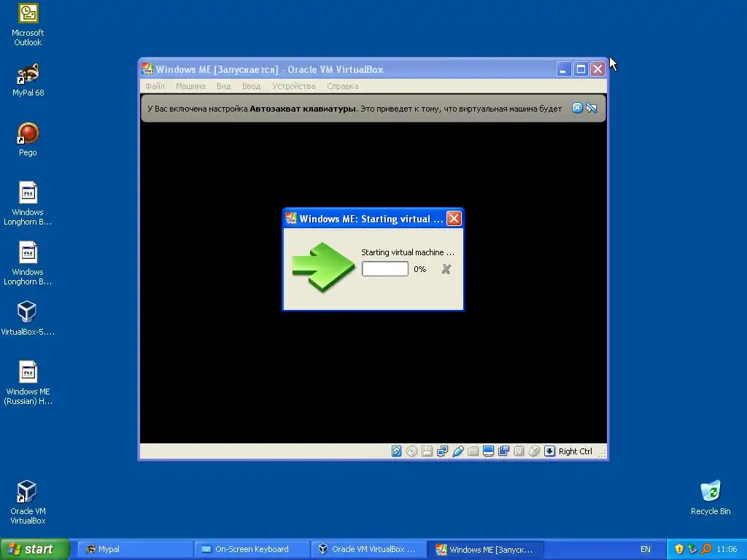Viewport: 747px width, 560px height.
Task: Click the USB devices indicator icon
Action: pos(458,451)
